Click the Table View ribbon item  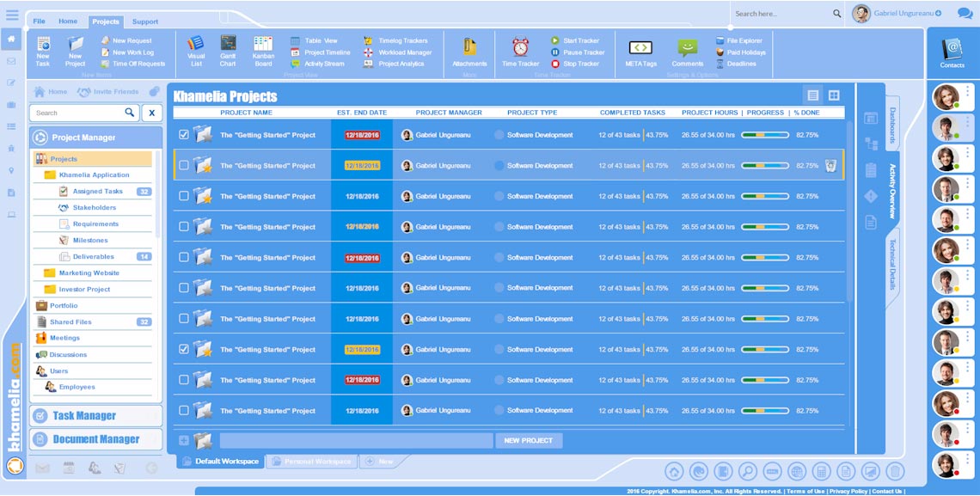click(x=315, y=40)
